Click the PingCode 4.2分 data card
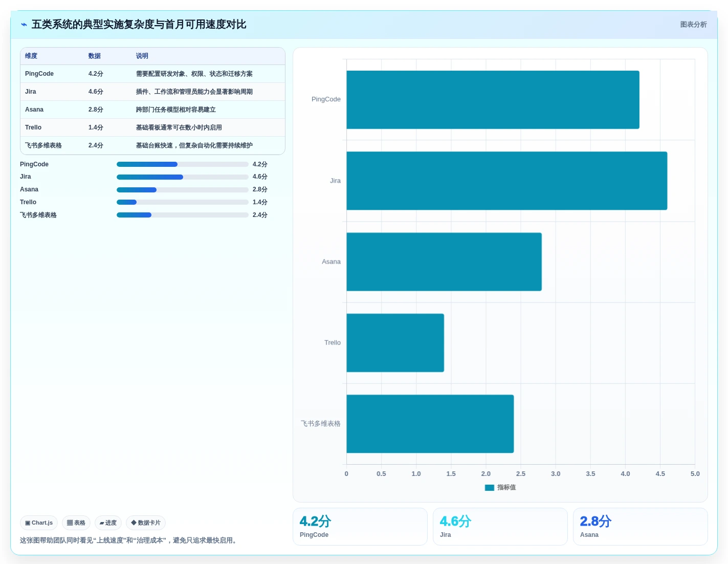This screenshot has width=728, height=564. [x=360, y=527]
